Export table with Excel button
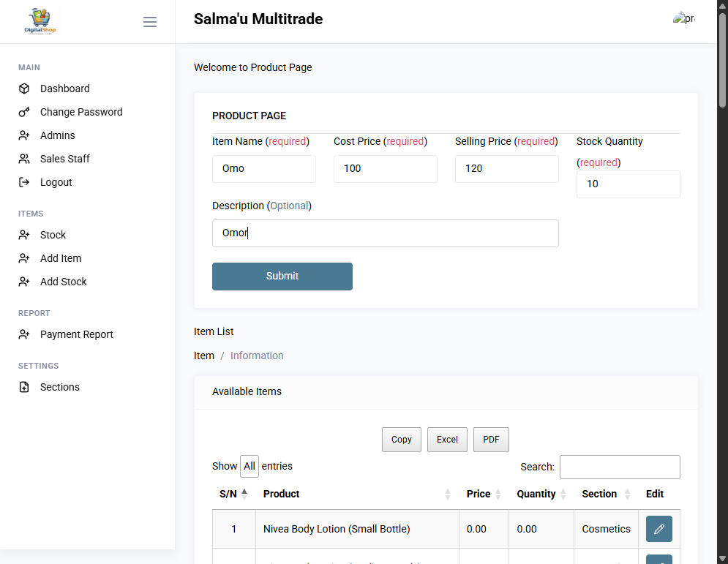This screenshot has height=564, width=728. [447, 440]
